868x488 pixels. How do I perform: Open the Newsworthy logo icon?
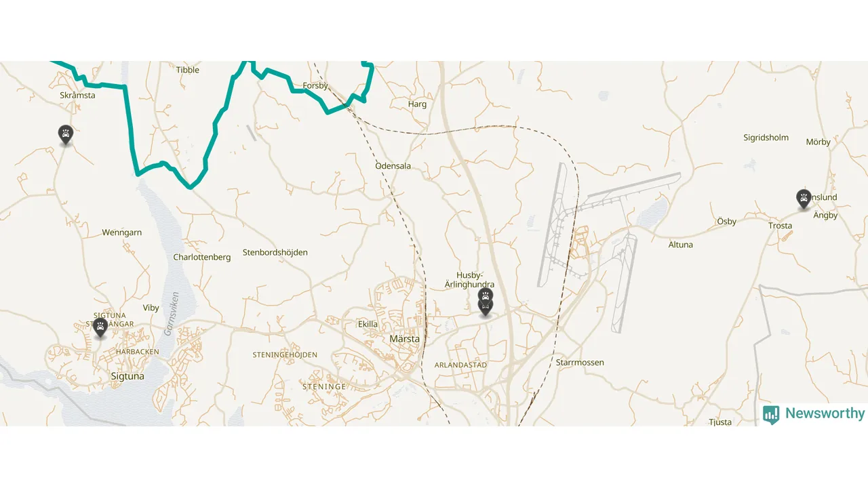tap(771, 415)
